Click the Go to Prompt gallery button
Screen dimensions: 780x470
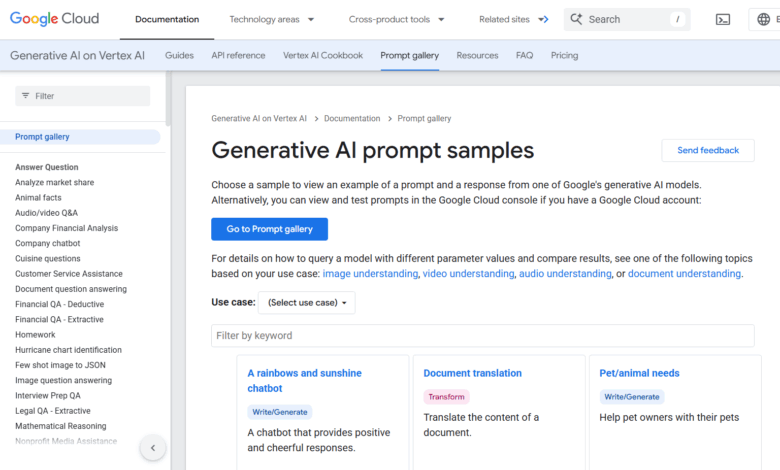[x=269, y=229]
